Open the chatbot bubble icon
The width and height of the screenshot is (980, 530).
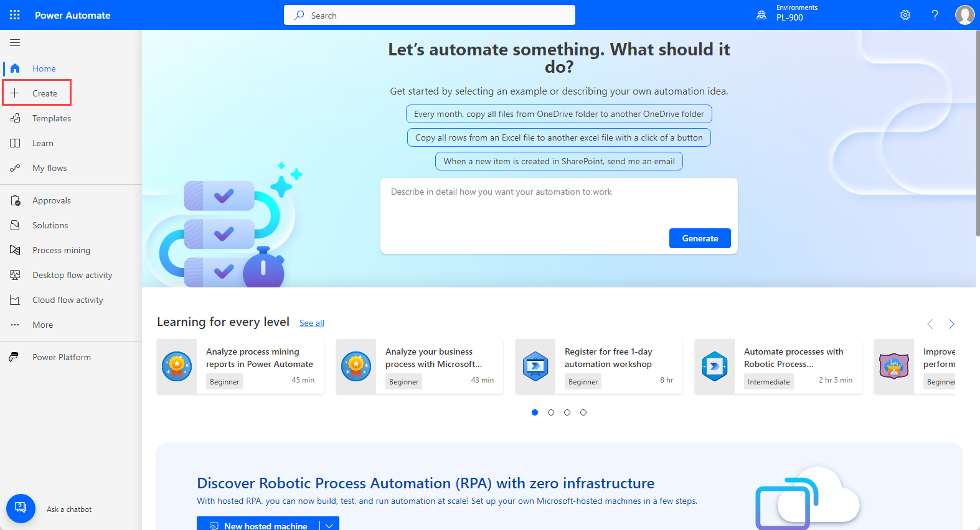21,508
